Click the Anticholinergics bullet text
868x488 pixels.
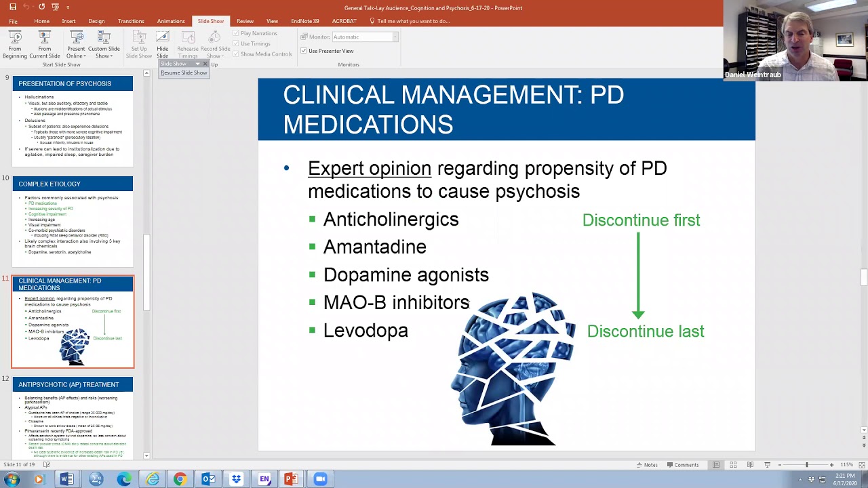coord(391,220)
